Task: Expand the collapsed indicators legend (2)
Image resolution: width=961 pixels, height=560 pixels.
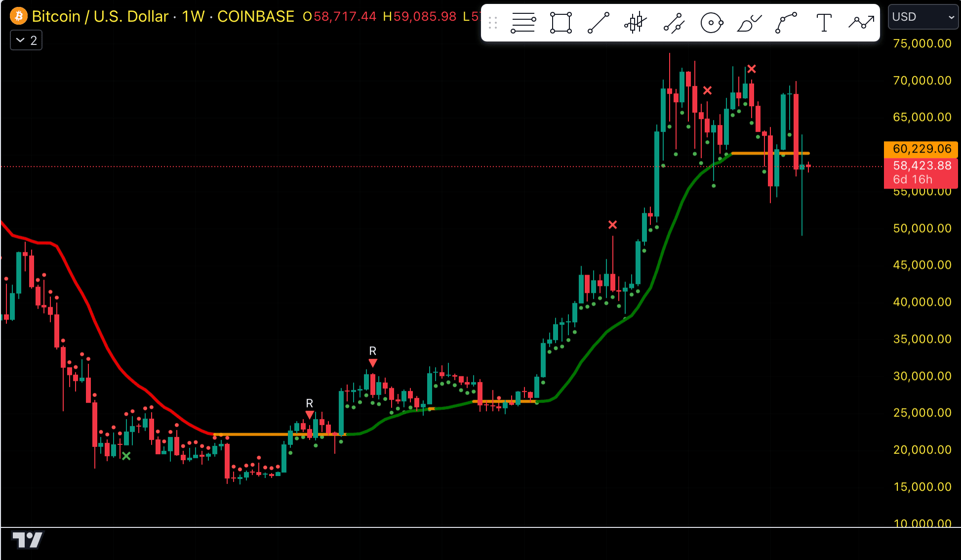Action: pos(26,40)
